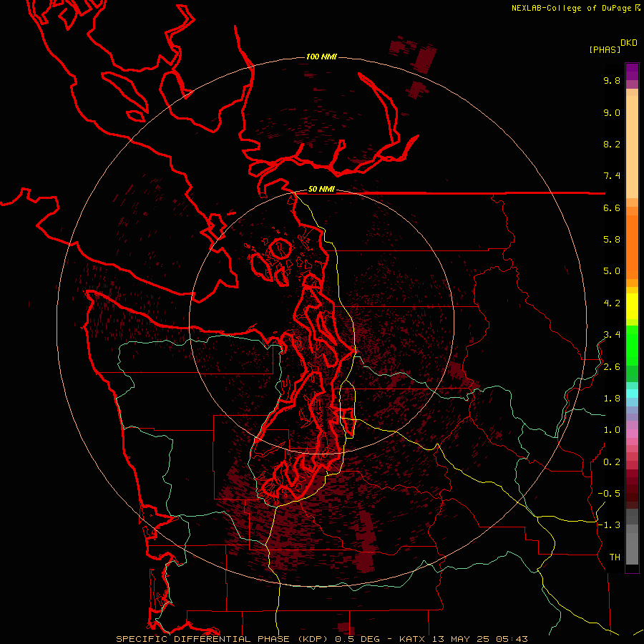Click the 100 NMI range ring label
Screen dimensions: 644x644
click(x=321, y=57)
